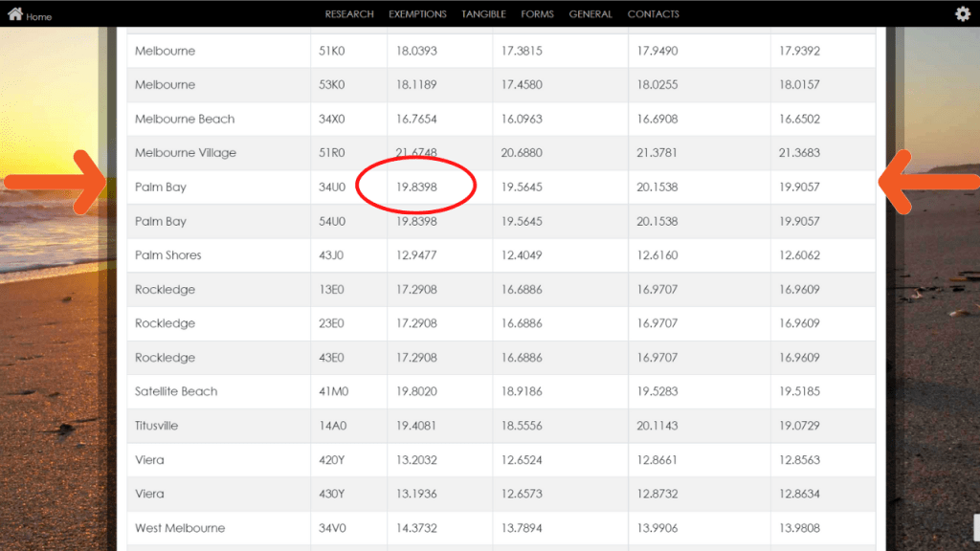The height and width of the screenshot is (551, 980).
Task: Select the Titusville row name
Action: coord(156,426)
